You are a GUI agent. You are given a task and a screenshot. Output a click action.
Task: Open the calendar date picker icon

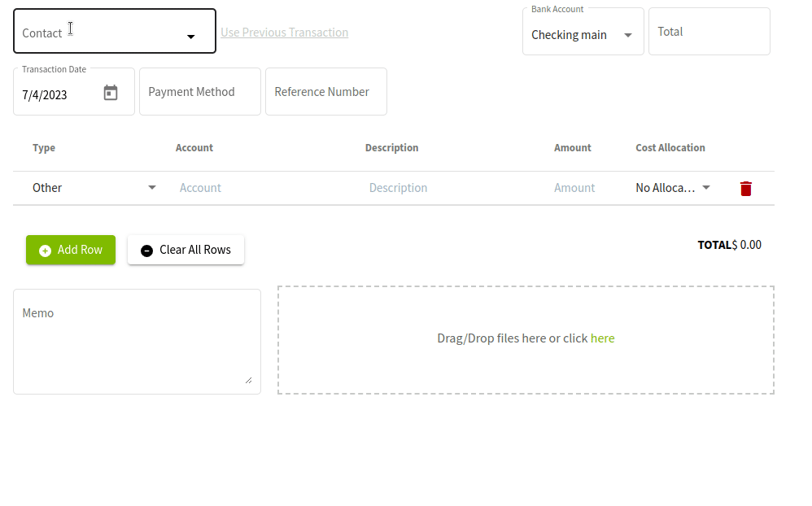111,94
